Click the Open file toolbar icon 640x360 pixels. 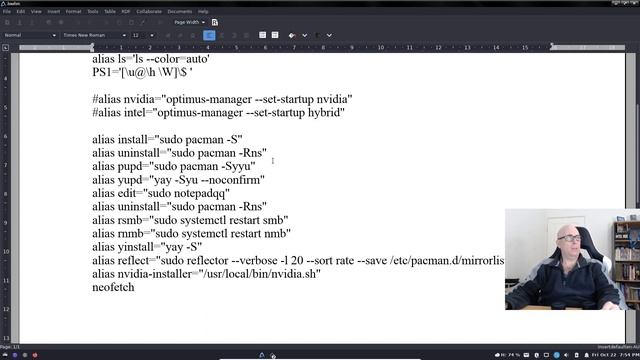19,22
